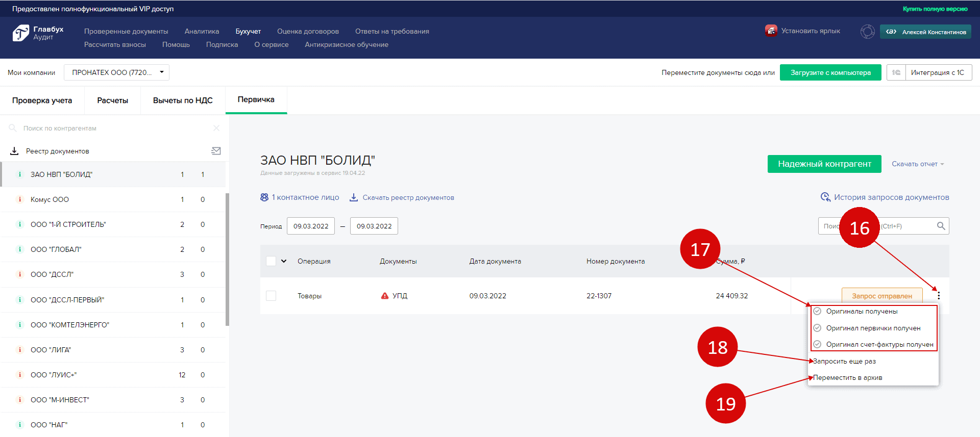980x437 pixels.
Task: Click the download icon next to Реестр документов
Action: [x=14, y=151]
